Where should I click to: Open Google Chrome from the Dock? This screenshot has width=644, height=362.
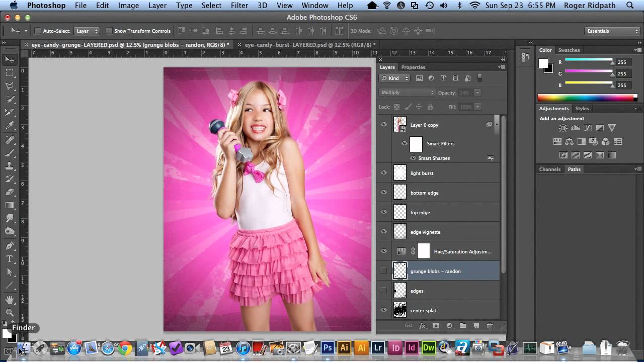tap(125, 348)
